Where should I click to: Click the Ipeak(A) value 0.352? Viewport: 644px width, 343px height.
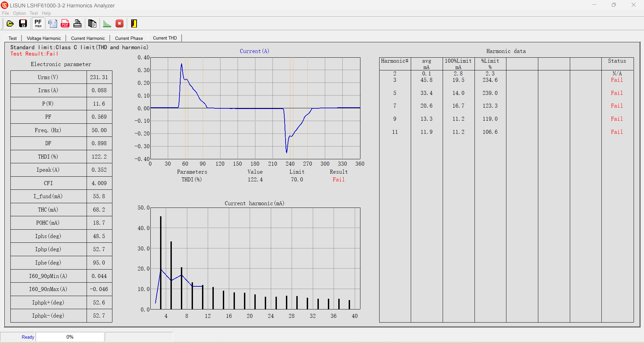pyautogui.click(x=99, y=170)
